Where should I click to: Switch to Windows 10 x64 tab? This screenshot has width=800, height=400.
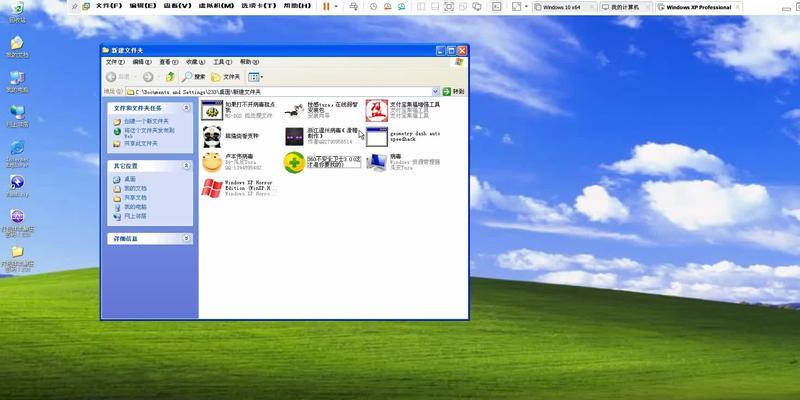point(564,7)
